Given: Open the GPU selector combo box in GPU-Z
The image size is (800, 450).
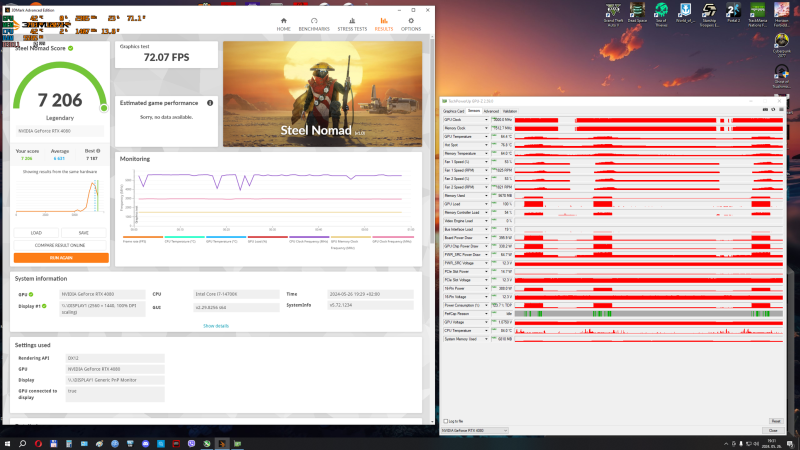Looking at the screenshot, I should click(474, 431).
